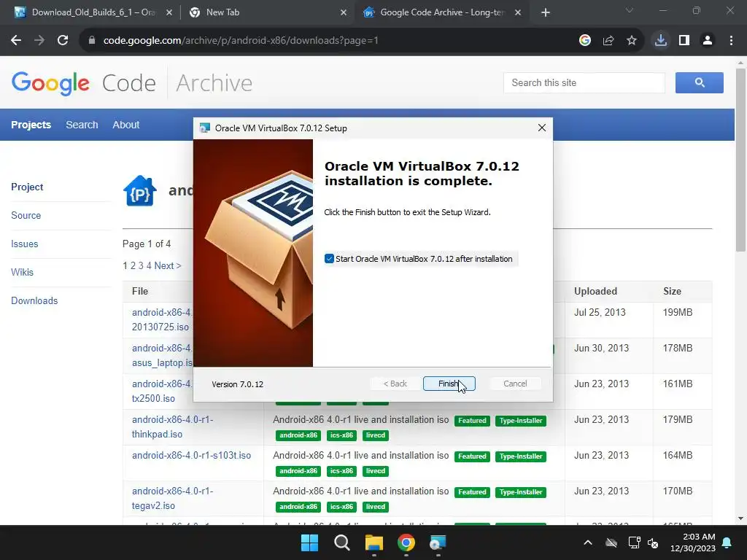Viewport: 747px width, 560px height.
Task: Download android-x86-4.0-r1-tegav2.iso
Action: point(172,498)
